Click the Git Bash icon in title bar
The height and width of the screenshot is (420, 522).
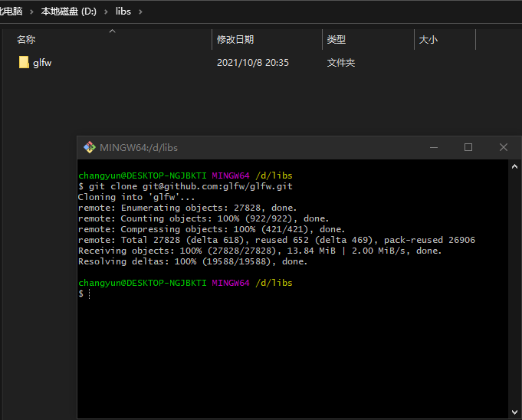tap(89, 147)
